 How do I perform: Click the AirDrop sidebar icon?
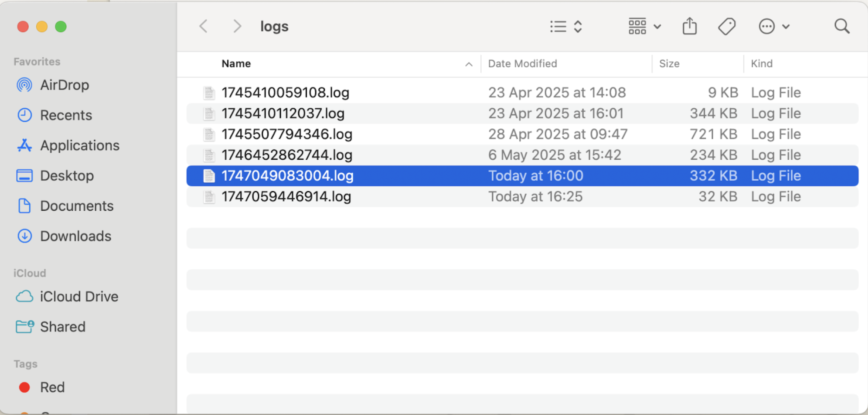pyautogui.click(x=24, y=85)
